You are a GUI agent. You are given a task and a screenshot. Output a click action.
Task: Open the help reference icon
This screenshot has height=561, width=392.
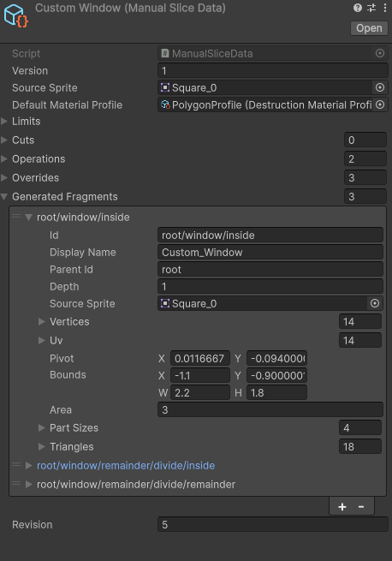tap(357, 8)
